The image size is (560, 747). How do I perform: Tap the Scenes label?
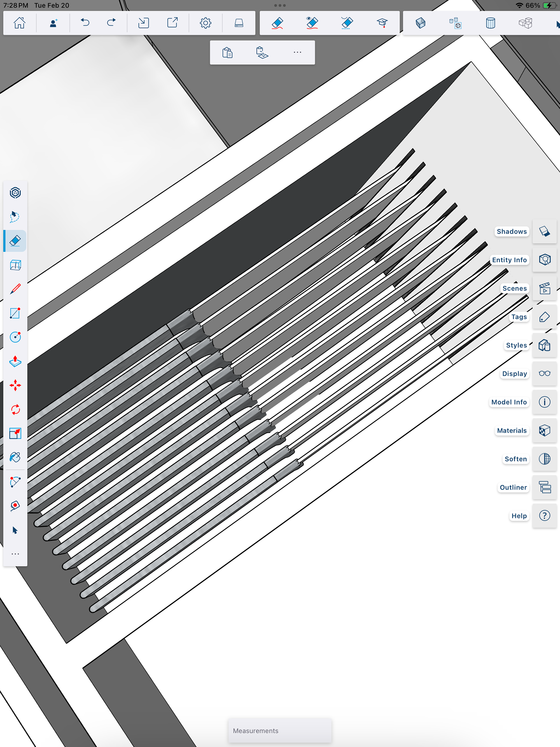pyautogui.click(x=514, y=288)
